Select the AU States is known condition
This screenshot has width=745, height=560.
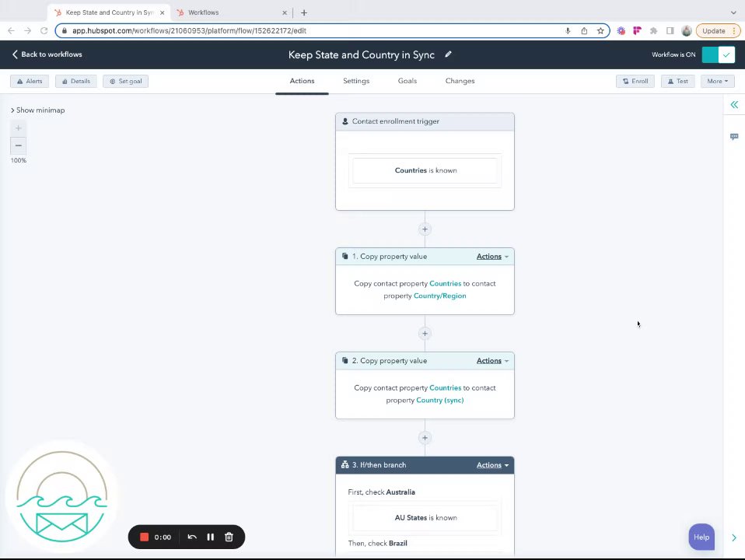pos(425,518)
